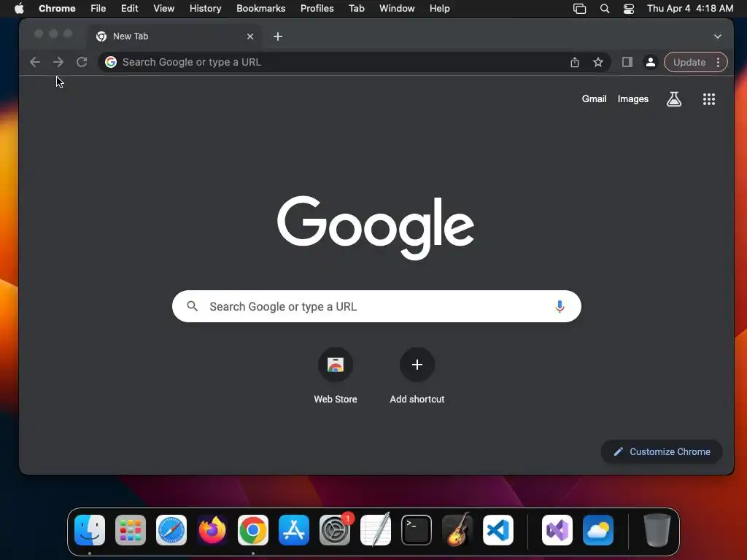The width and height of the screenshot is (747, 560).
Task: Select the New Tab tab
Action: pyautogui.click(x=174, y=36)
